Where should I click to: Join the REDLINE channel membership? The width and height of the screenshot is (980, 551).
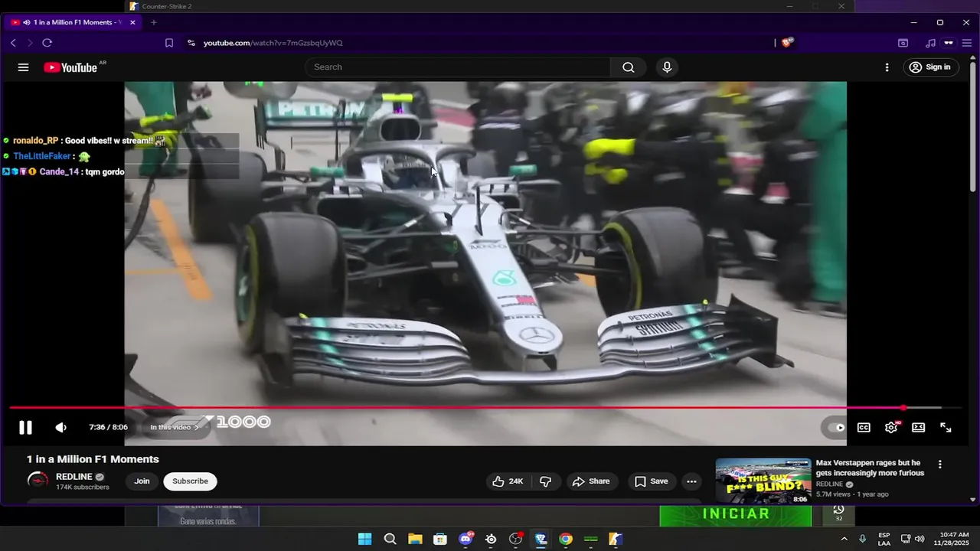pos(142,481)
